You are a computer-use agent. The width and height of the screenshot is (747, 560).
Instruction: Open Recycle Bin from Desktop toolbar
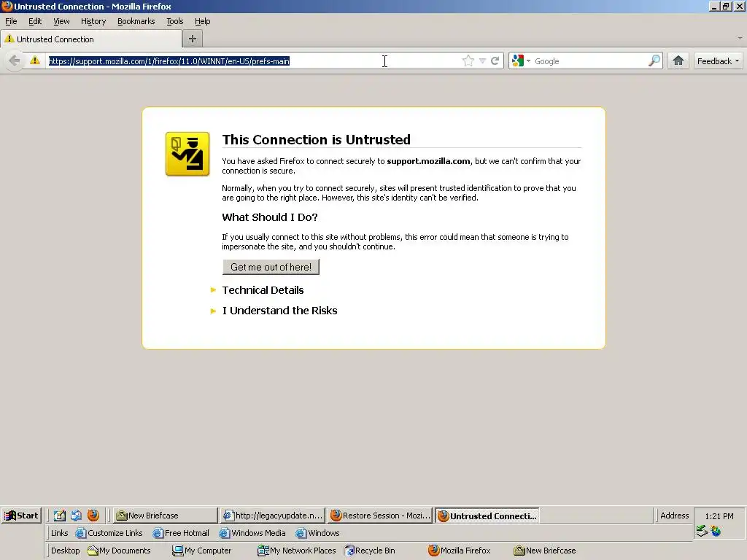370,551
